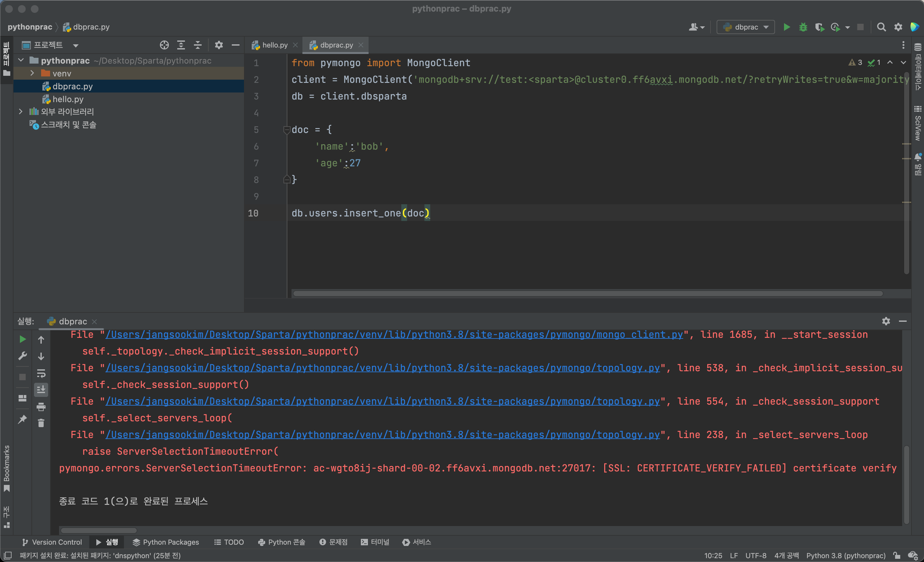Select opened file target icon in project panel

(164, 45)
